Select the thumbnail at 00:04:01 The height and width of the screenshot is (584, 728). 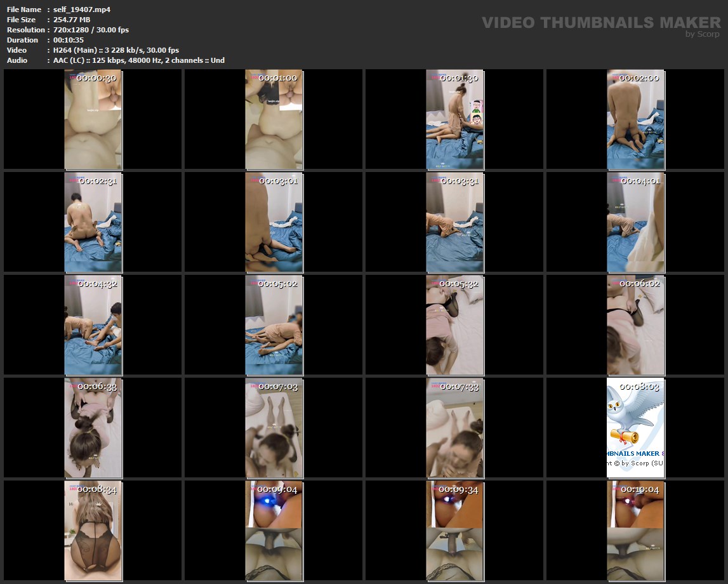pyautogui.click(x=635, y=222)
